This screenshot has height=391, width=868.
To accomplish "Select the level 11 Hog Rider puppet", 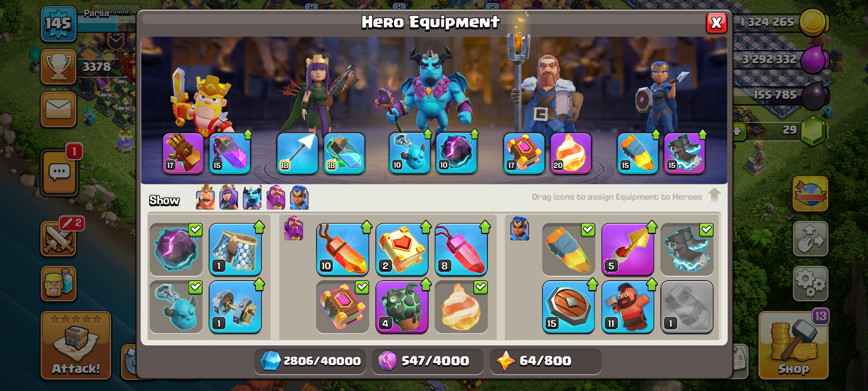I will (627, 307).
